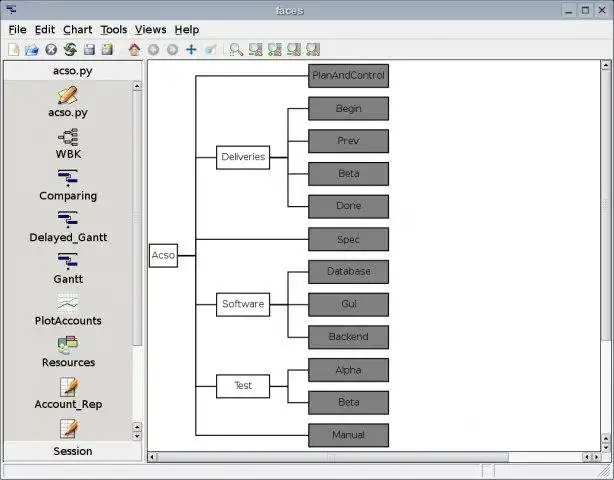This screenshot has height=480, width=614.
Task: Select the Manual task box
Action: click(x=349, y=435)
